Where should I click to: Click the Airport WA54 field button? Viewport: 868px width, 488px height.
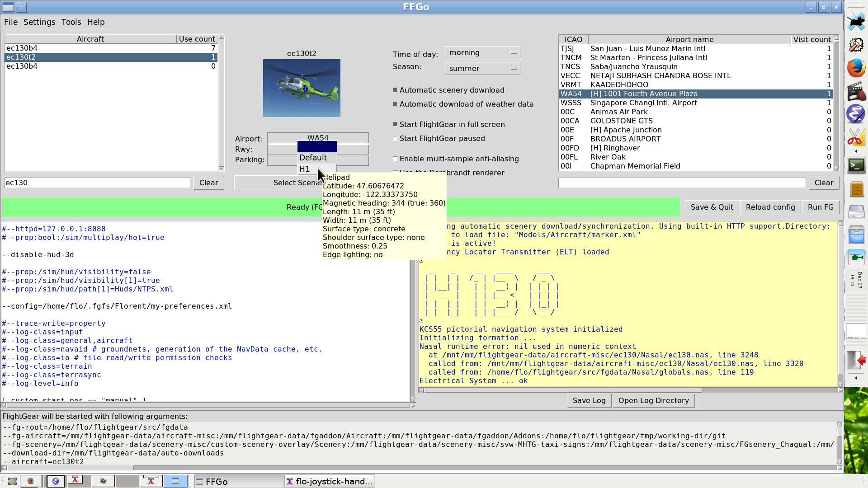click(x=318, y=138)
